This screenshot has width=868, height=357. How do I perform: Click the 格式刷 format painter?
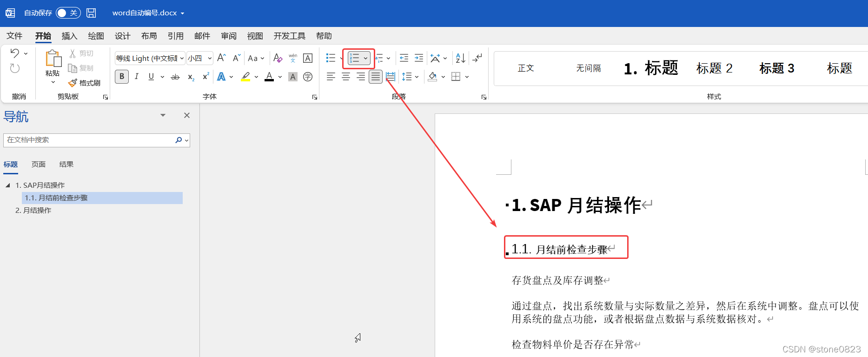click(x=84, y=83)
